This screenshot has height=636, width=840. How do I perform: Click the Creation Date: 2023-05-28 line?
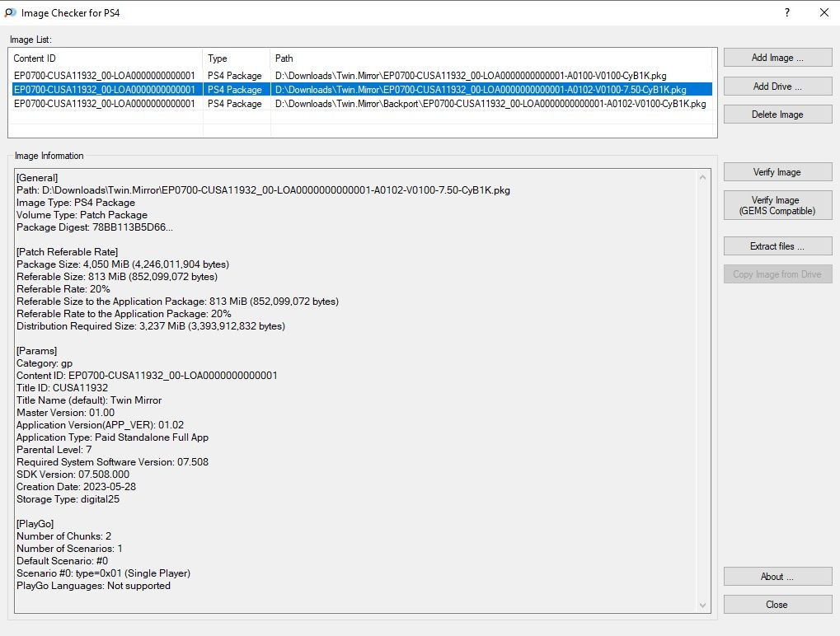tap(76, 486)
